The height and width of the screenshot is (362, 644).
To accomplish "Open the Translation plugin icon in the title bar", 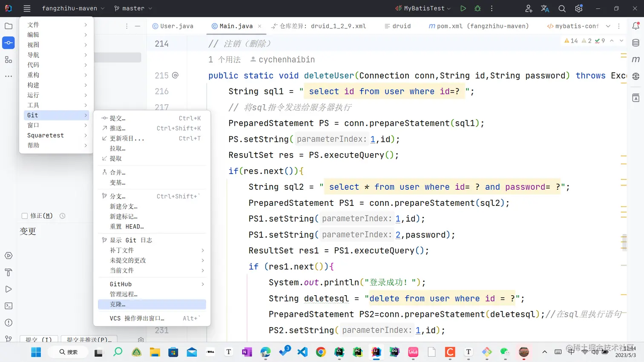I will click(x=545, y=9).
